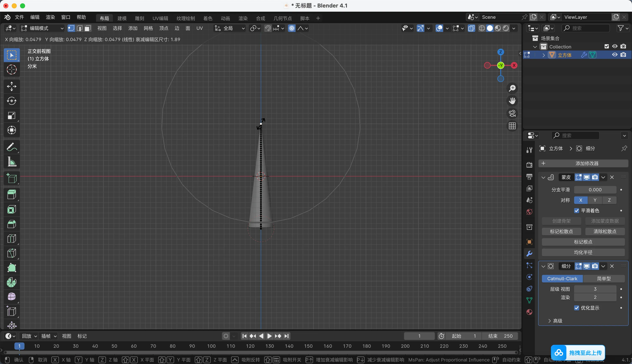The width and height of the screenshot is (632, 364).
Task: Hide 立方体 object using eye icon
Action: tap(615, 55)
